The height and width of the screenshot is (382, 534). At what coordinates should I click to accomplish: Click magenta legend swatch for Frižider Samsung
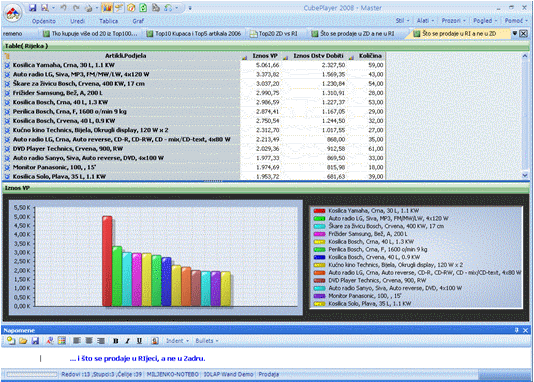click(319, 234)
